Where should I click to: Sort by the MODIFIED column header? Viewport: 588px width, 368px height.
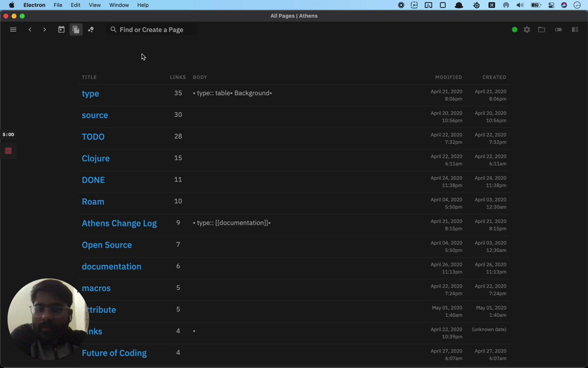tap(449, 77)
